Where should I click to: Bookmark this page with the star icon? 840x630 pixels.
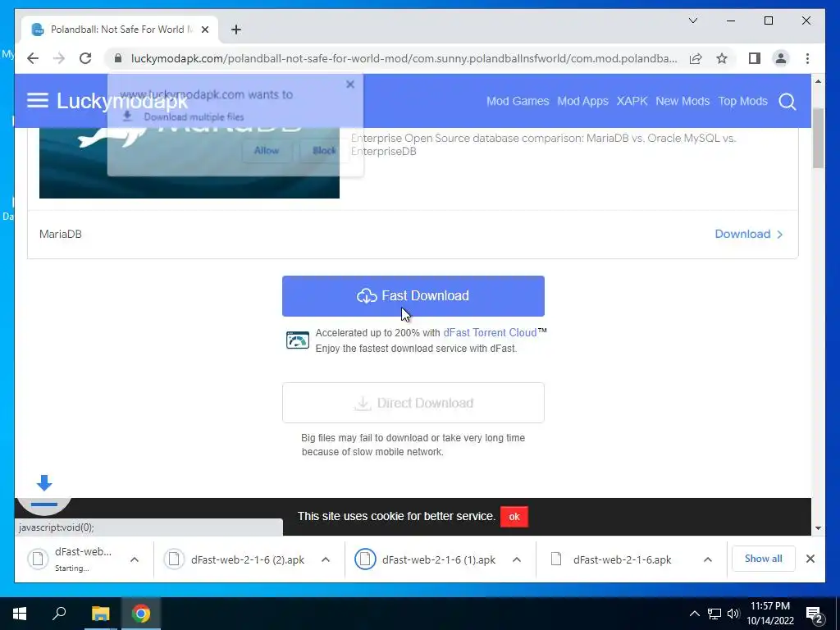coord(722,58)
